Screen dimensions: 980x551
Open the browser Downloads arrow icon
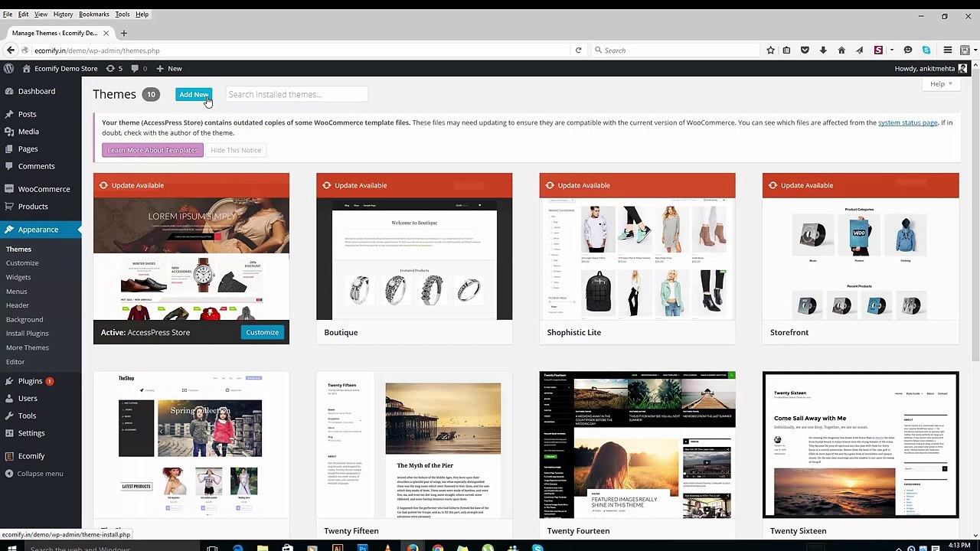coord(823,51)
